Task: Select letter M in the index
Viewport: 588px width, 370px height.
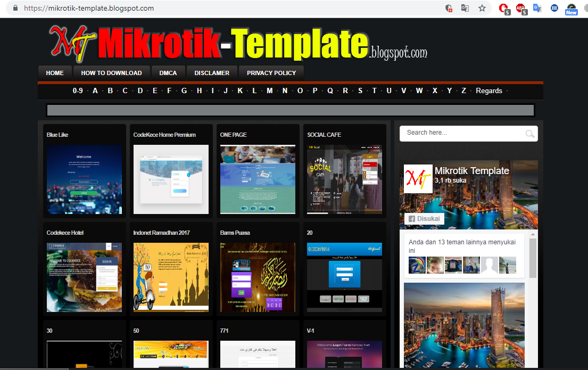Action: click(270, 91)
